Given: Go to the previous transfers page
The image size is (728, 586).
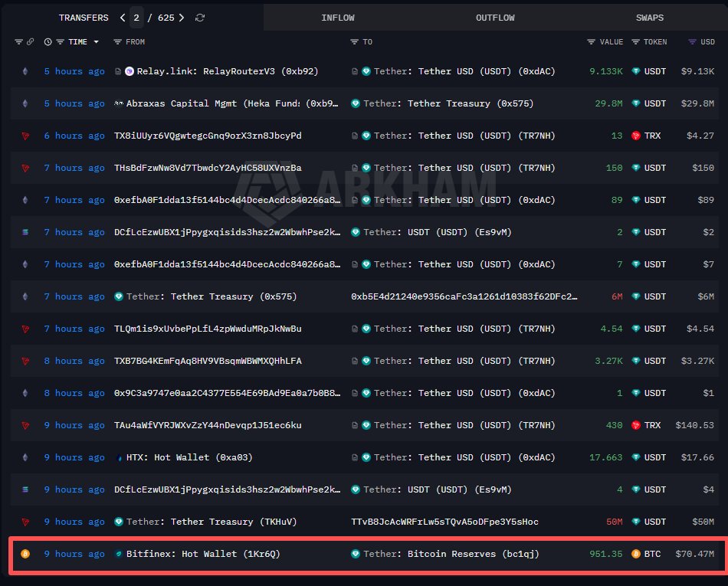Looking at the screenshot, I should (123, 18).
